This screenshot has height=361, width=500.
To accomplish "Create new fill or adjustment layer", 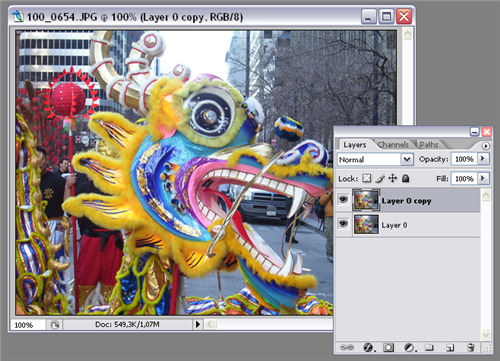I will [x=410, y=348].
